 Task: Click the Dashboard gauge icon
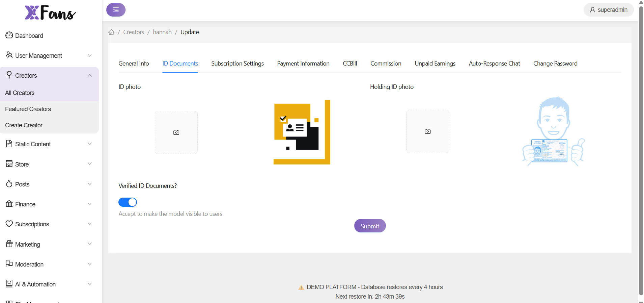click(x=9, y=35)
